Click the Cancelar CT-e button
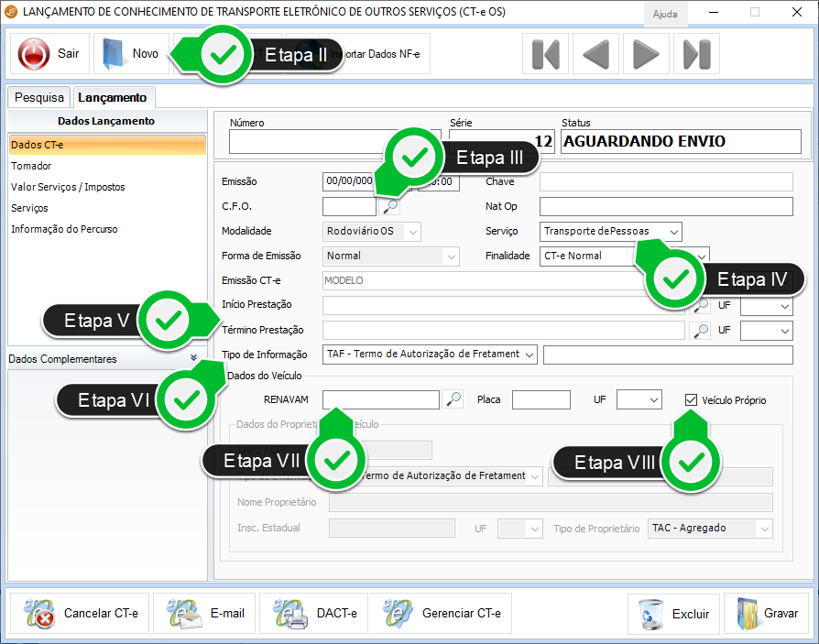 point(78,614)
